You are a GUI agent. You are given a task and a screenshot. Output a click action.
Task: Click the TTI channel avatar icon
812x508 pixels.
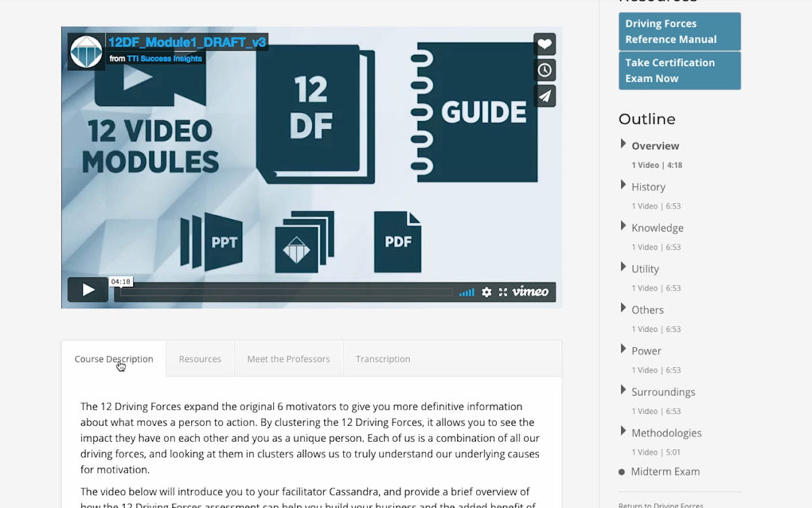pyautogui.click(x=86, y=51)
